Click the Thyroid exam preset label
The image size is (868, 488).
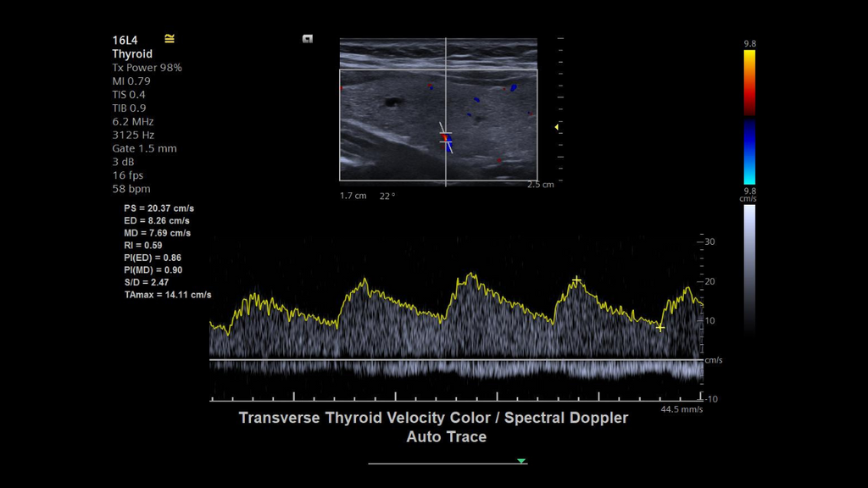(x=134, y=53)
